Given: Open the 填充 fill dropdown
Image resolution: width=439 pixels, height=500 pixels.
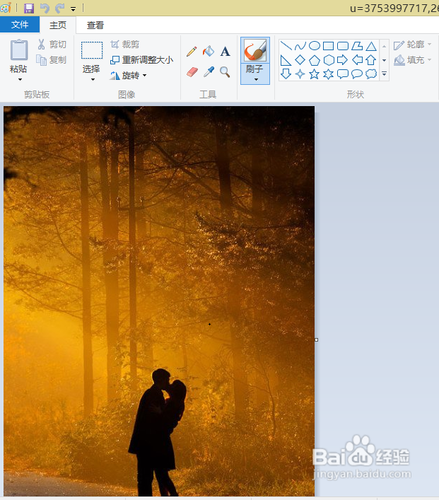Looking at the screenshot, I should (x=412, y=60).
